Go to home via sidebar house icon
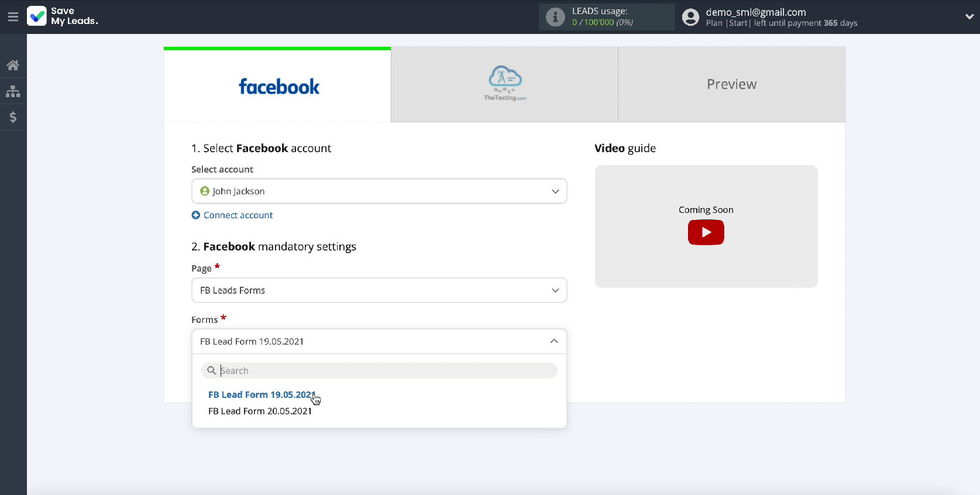This screenshot has height=495, width=980. click(13, 65)
